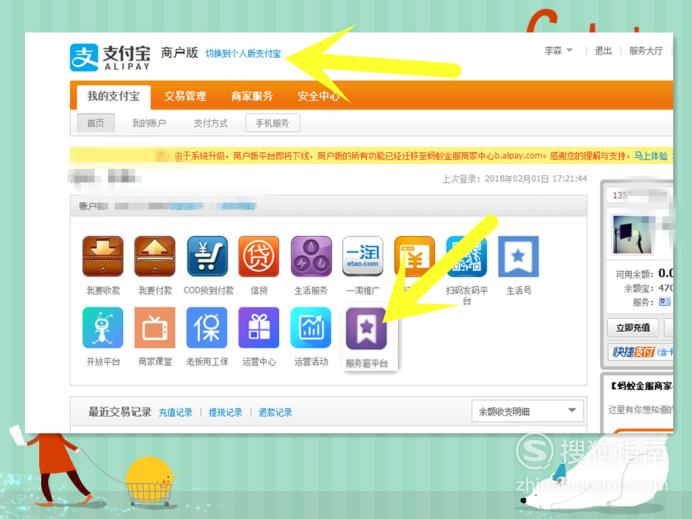This screenshot has height=519, width=692.
Task: Click the 蚂蚁金服商家 heading
Action: 642,387
